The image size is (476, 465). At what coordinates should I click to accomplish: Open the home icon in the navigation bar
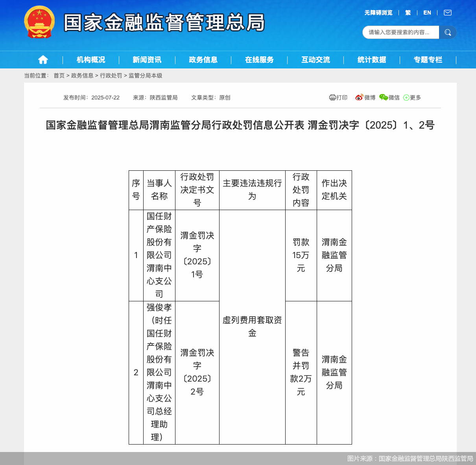pyautogui.click(x=43, y=60)
